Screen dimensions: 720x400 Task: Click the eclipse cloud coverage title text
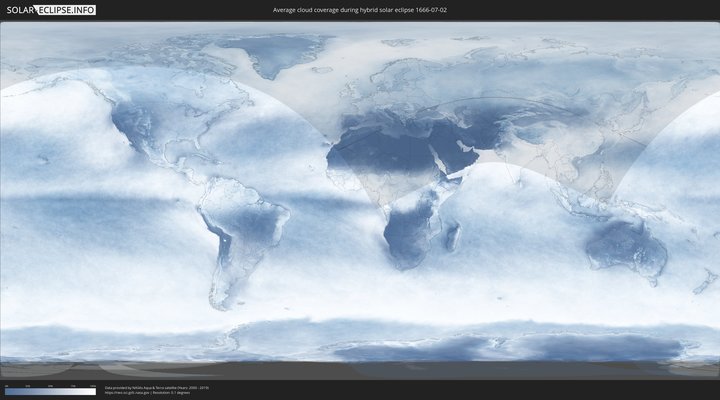click(360, 10)
